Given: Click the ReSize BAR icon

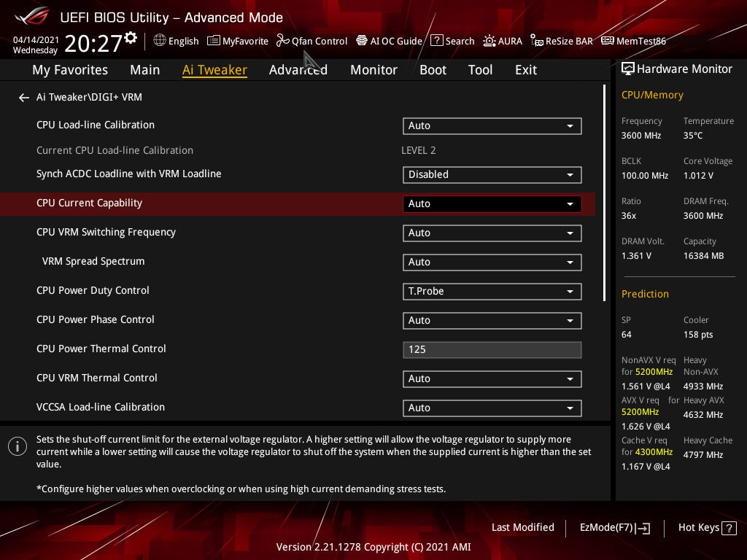Looking at the screenshot, I should pos(537,41).
